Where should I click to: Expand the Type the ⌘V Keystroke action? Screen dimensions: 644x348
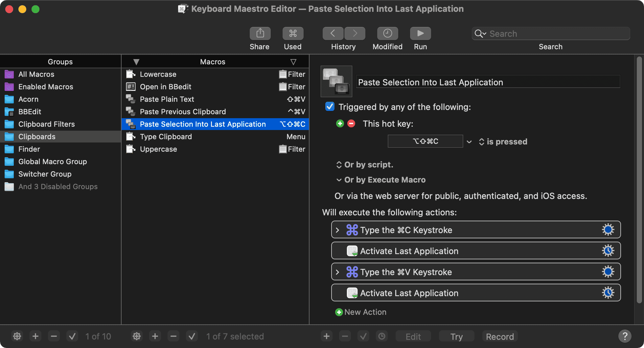tap(337, 272)
